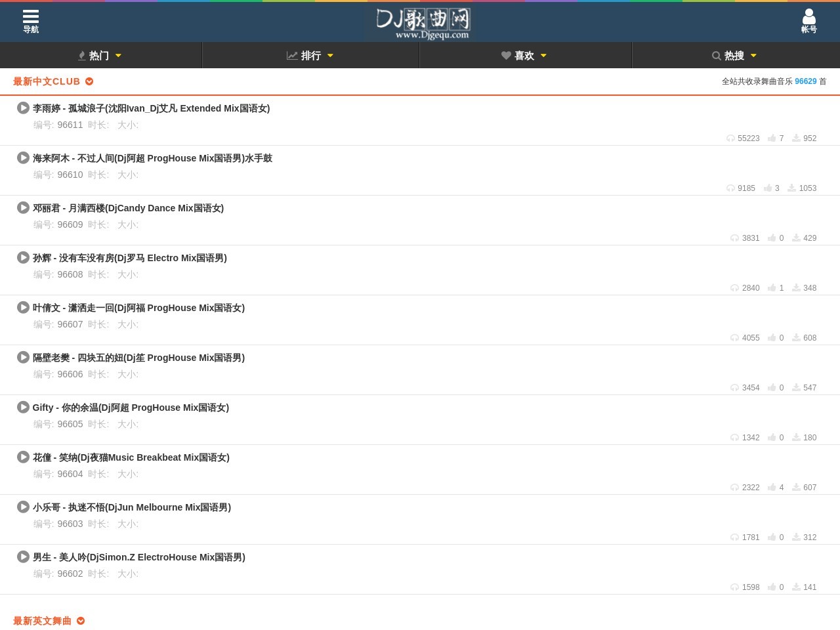
Task: Open song title 小乐哥 - 执迷不悟
Action: (x=132, y=507)
